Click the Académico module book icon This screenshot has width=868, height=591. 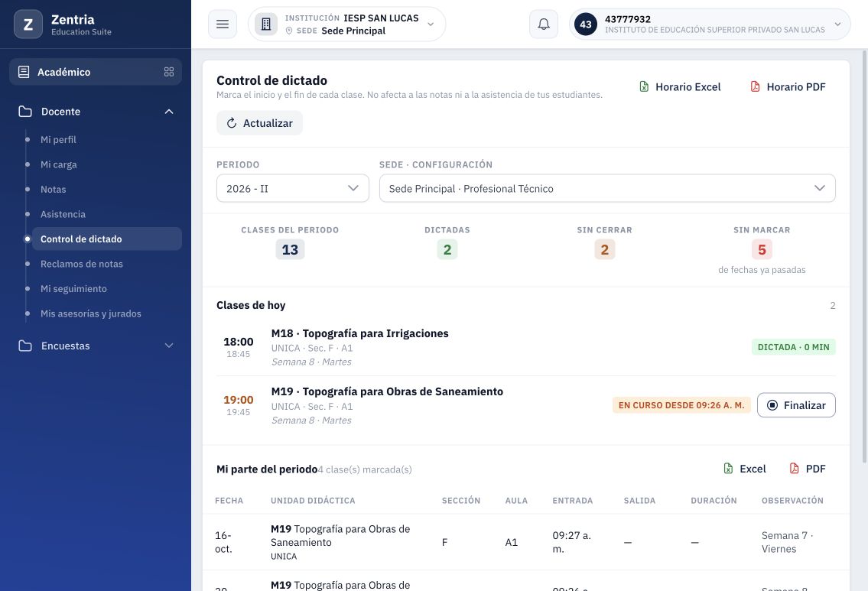(24, 72)
